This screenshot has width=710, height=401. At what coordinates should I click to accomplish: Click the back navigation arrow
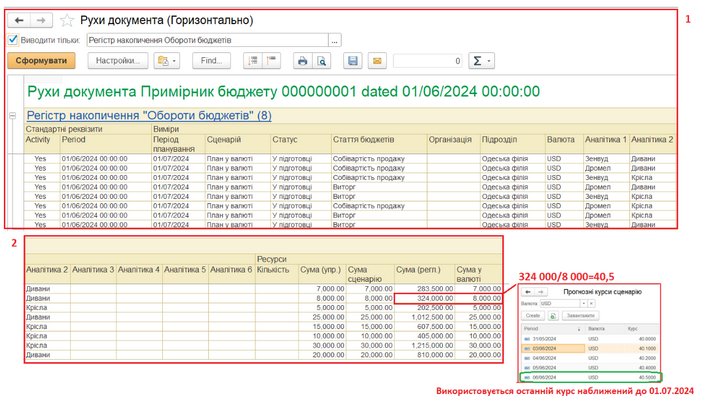(21, 19)
